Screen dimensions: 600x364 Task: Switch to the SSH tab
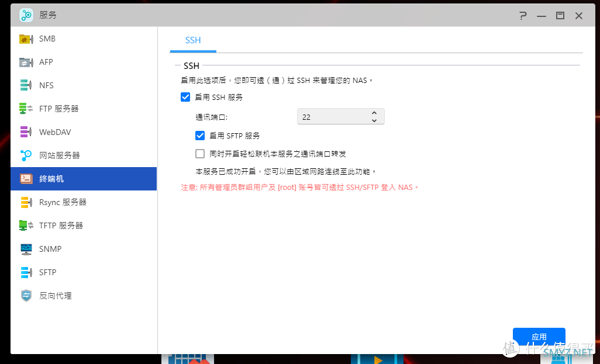[192, 40]
